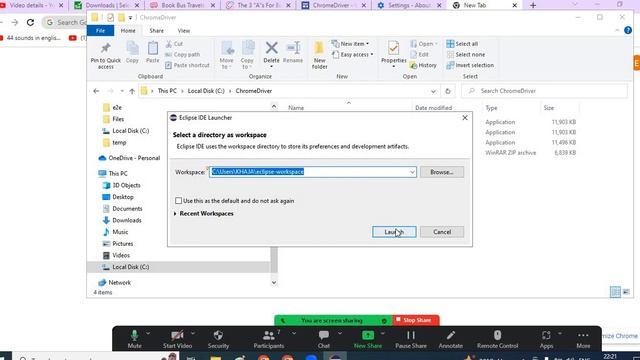The width and height of the screenshot is (640, 360).
Task: Open the File tab in File Explorer
Action: (x=100, y=31)
